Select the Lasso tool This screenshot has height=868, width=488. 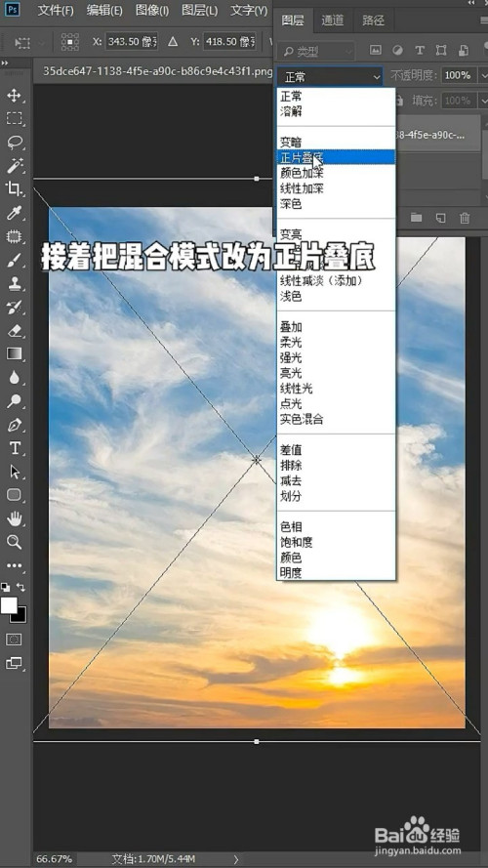[x=14, y=143]
